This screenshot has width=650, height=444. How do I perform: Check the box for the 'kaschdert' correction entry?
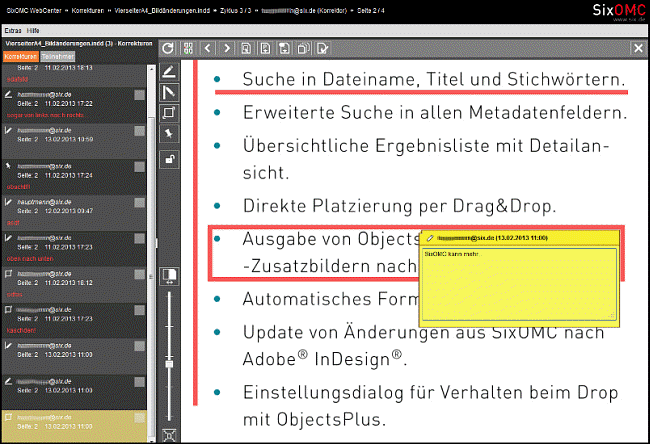(140, 310)
